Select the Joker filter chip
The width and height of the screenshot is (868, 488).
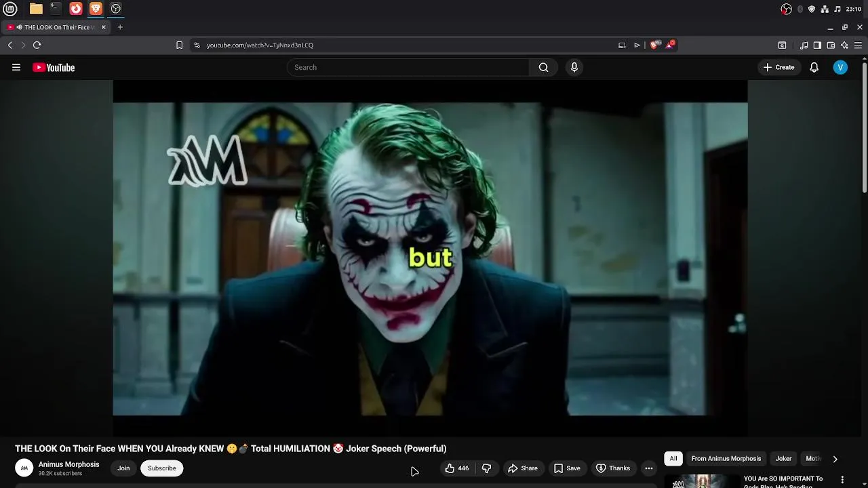[x=783, y=459]
